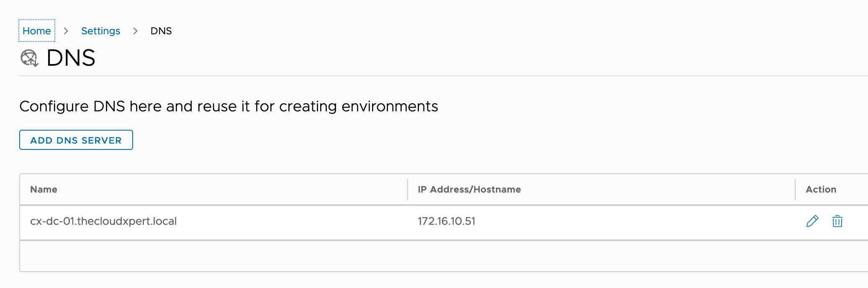
Task: Click divider between IP Address and Action columns
Action: click(795, 190)
